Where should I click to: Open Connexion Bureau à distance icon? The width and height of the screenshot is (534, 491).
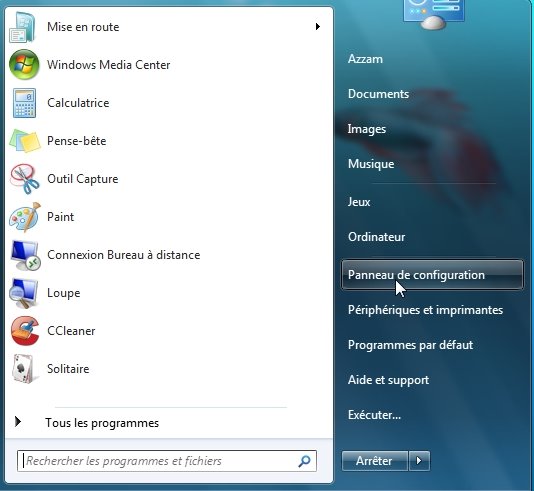[x=25, y=255]
